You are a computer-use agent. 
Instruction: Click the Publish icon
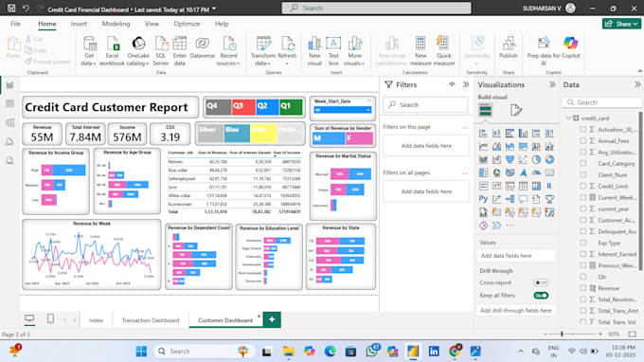point(509,44)
